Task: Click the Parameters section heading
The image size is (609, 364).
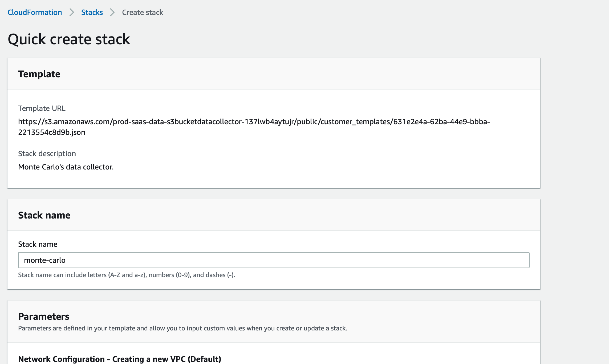Action: [x=44, y=316]
